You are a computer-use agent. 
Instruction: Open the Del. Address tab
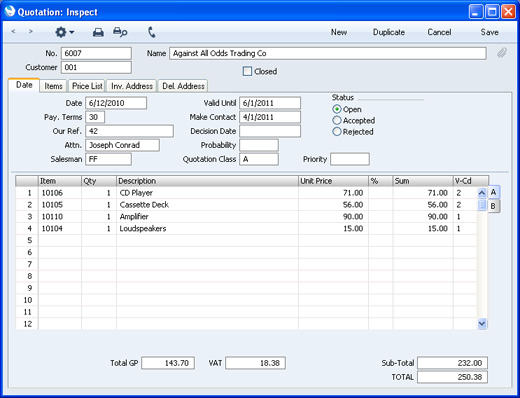click(183, 86)
